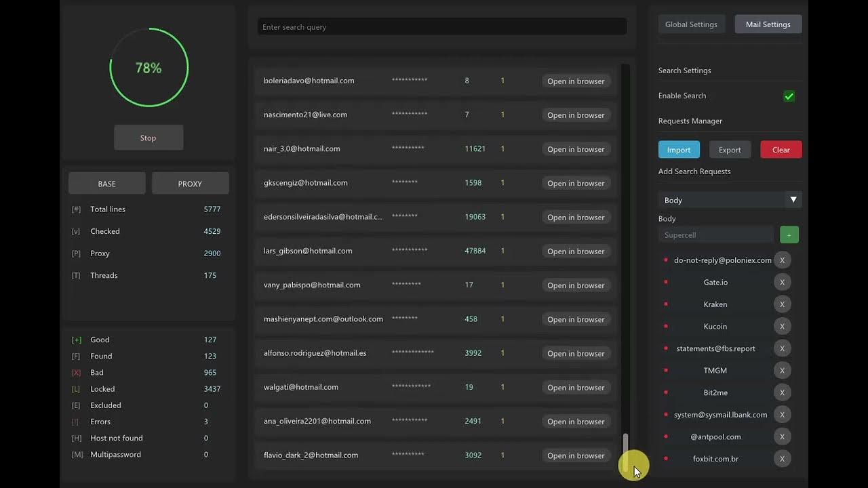Click Open in browser for the 47884 row

click(576, 251)
